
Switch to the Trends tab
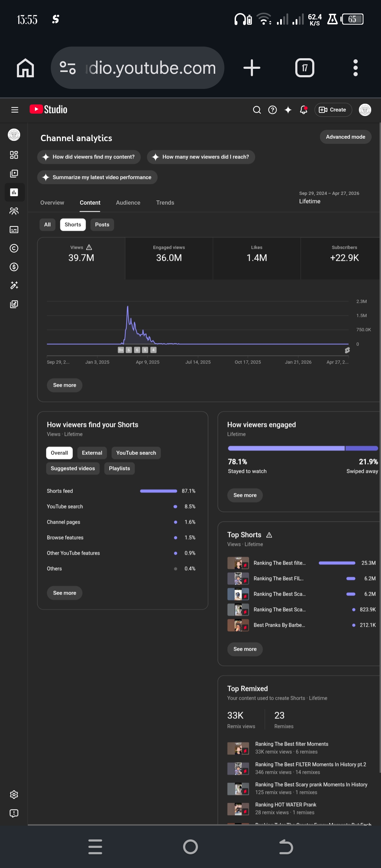click(165, 203)
